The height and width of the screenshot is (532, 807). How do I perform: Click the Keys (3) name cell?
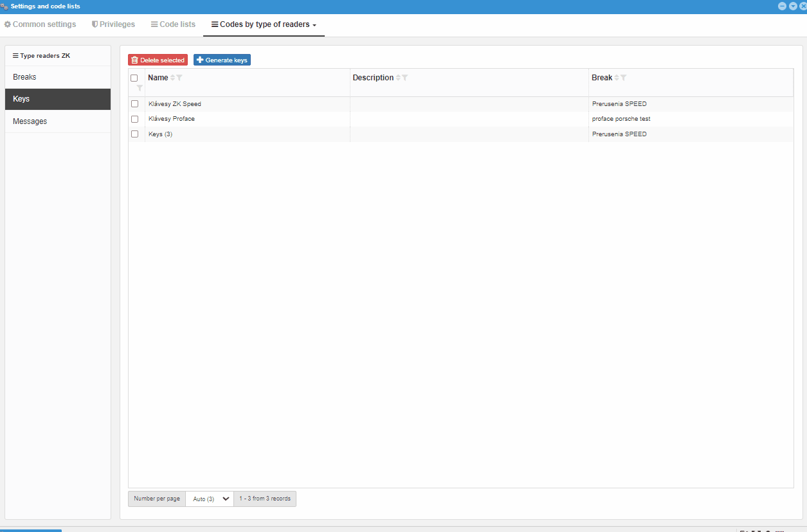(248, 134)
